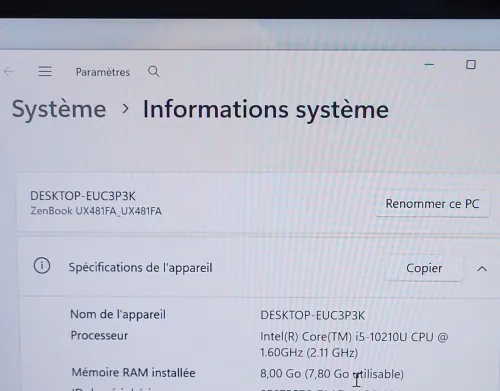Open Settings search with magnifier icon

[154, 71]
